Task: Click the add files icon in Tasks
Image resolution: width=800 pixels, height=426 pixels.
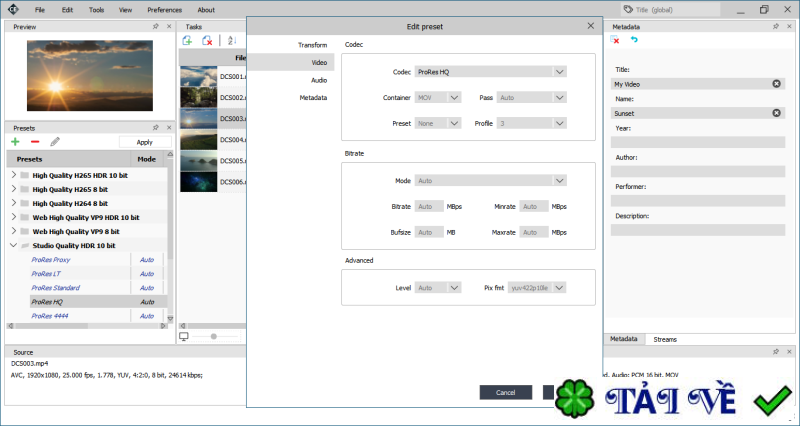Action: pos(187,41)
